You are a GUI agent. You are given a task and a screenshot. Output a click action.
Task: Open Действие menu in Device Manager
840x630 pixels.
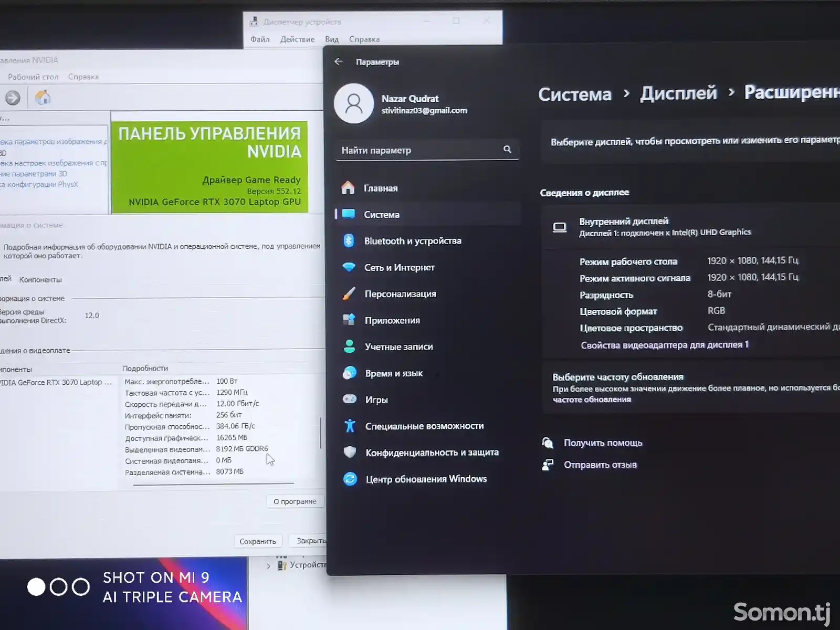[x=297, y=39]
